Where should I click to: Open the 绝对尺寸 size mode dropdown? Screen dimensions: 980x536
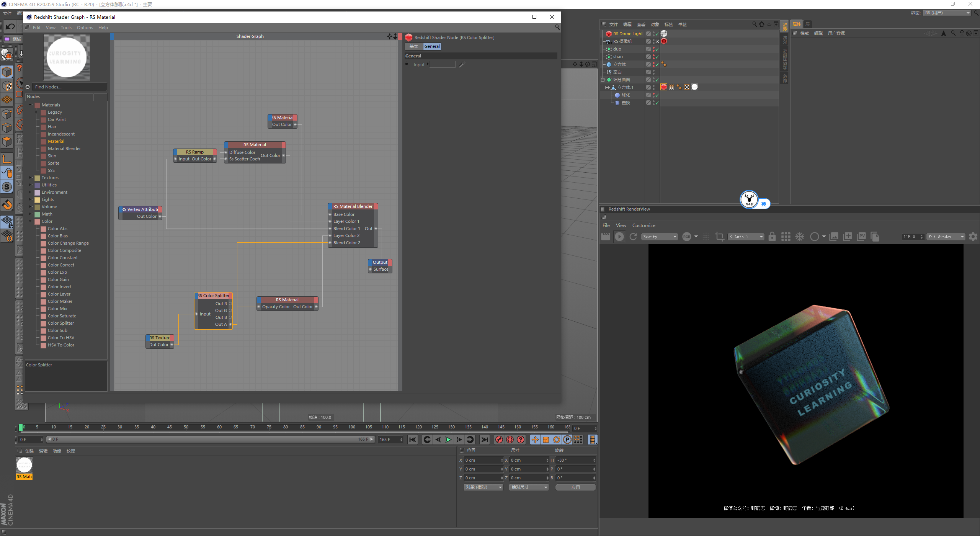coord(529,487)
